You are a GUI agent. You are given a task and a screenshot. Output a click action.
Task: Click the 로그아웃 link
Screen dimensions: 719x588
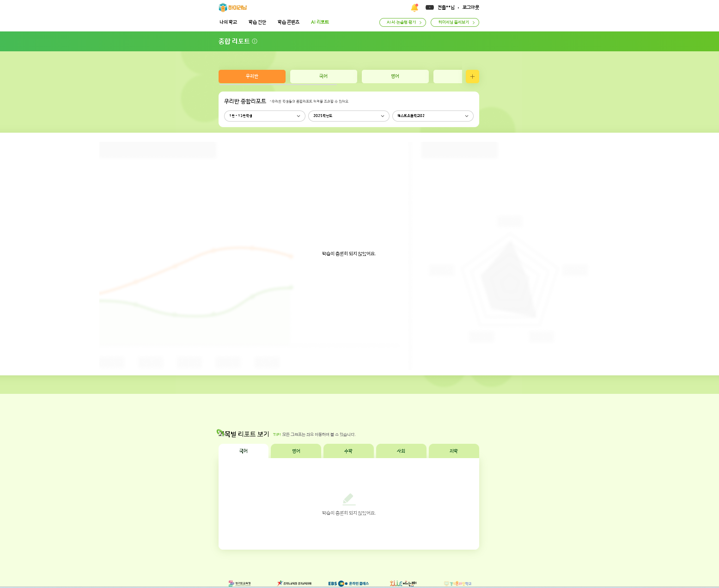tap(470, 7)
